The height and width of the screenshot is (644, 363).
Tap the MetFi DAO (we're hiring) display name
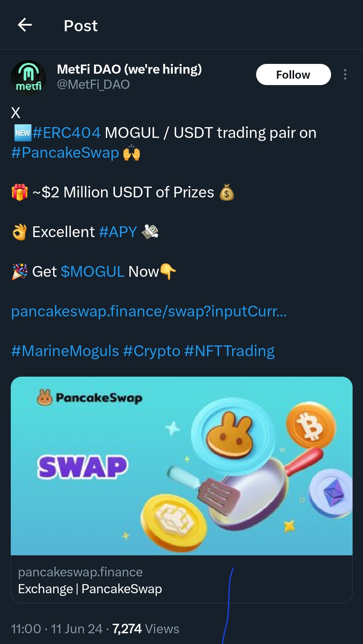[x=129, y=69]
